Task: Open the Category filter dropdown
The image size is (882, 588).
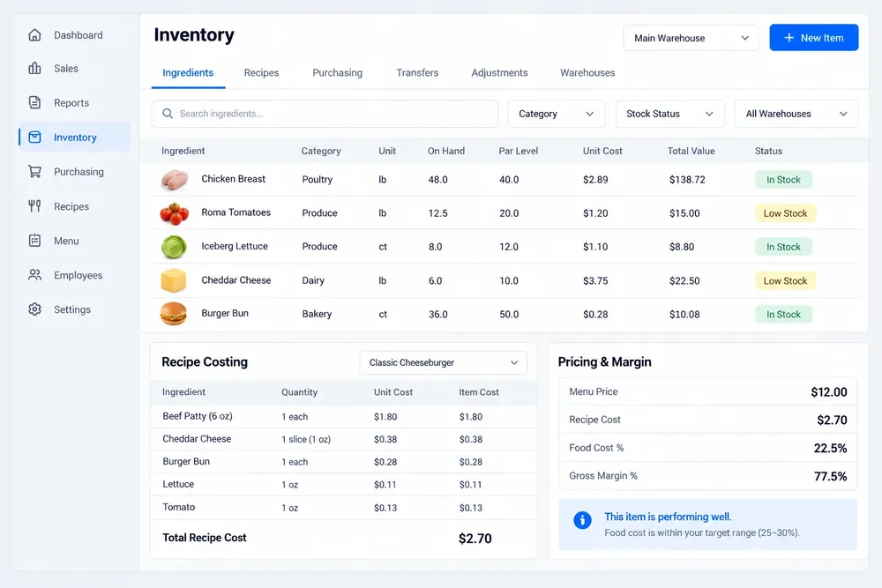Action: tap(557, 114)
